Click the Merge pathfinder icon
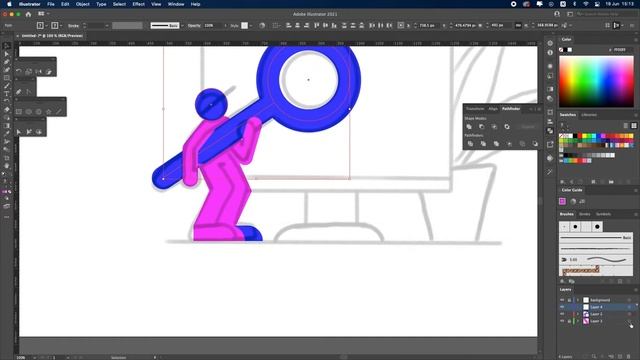This screenshot has height=360, width=640. 496,144
